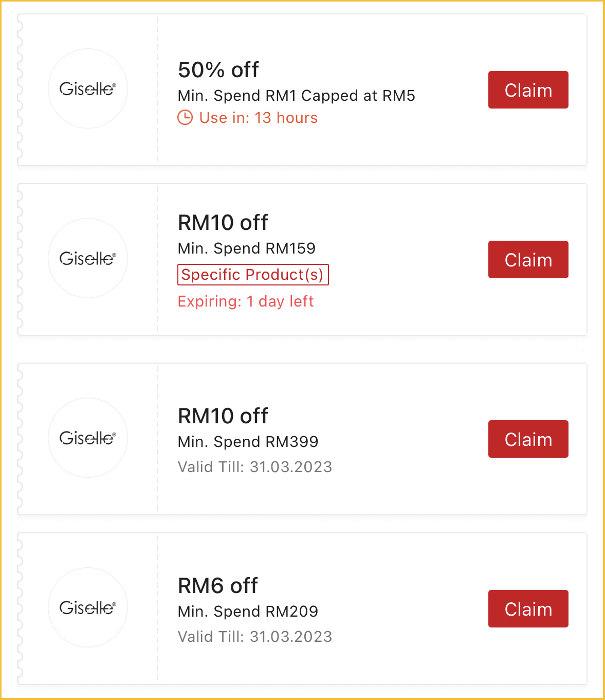
Task: Click Giselle logo on 50% off voucher
Action: 88,88
